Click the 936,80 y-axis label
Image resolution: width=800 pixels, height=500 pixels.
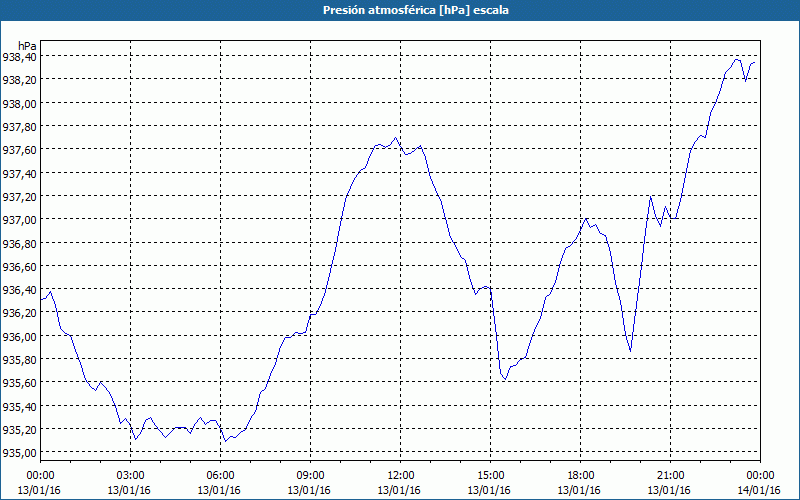click(19, 243)
